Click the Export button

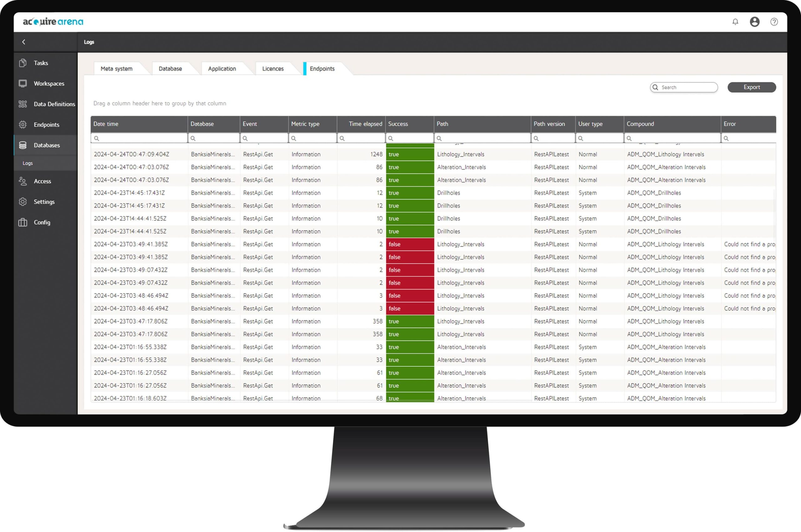pos(752,87)
